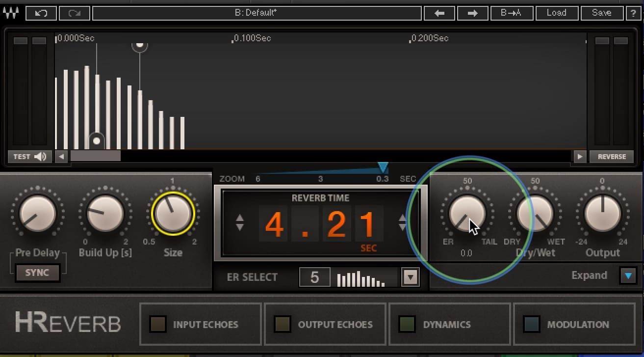
Task: Open the Output Echoes panel
Action: (282, 324)
